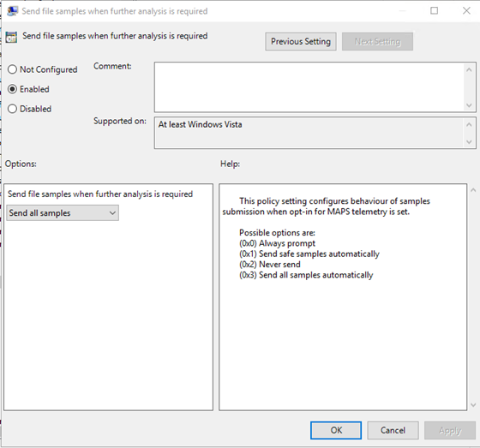This screenshot has width=480, height=448.
Task: Click the 'At least Windows Vista' text
Action: 201,124
